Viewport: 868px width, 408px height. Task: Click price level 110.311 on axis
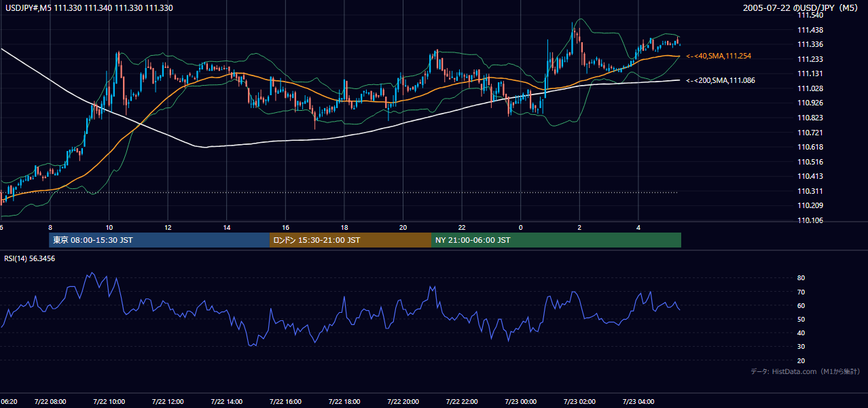point(810,191)
